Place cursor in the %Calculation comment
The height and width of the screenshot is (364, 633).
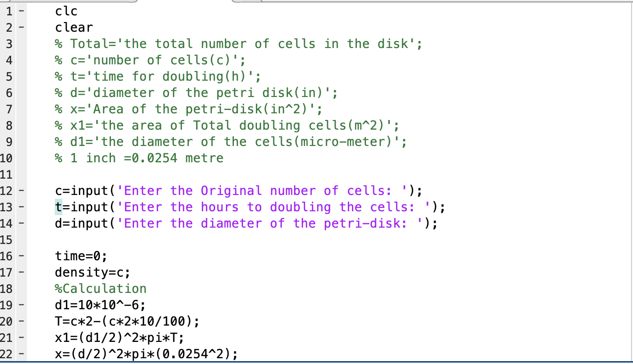point(101,289)
